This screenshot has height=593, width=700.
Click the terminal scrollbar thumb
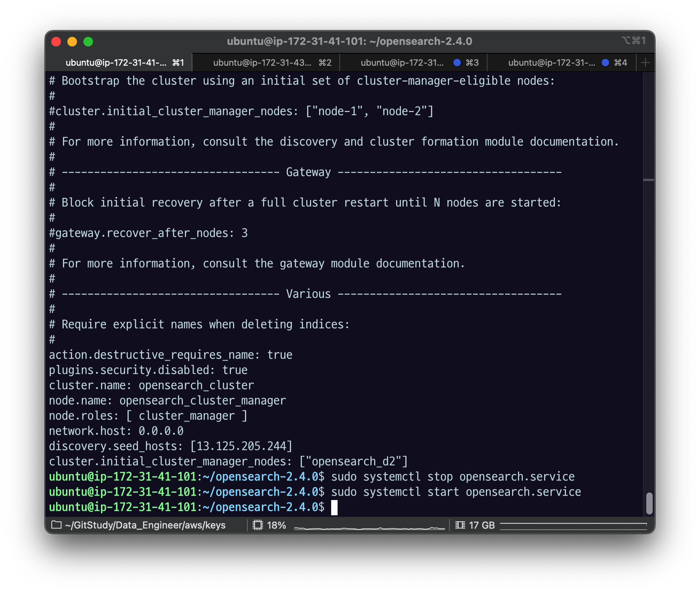coord(649,503)
